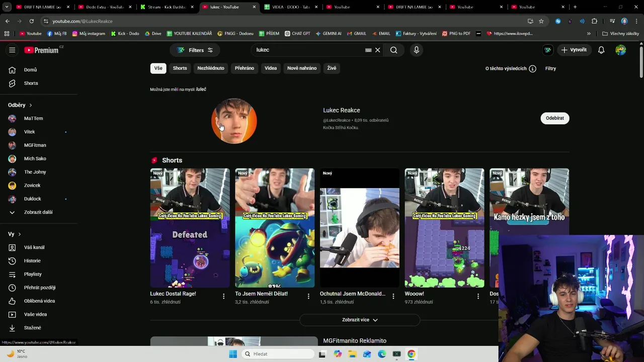644x362 pixels.
Task: Expand Shorts shelf with Zobrazit více
Action: coord(360,320)
